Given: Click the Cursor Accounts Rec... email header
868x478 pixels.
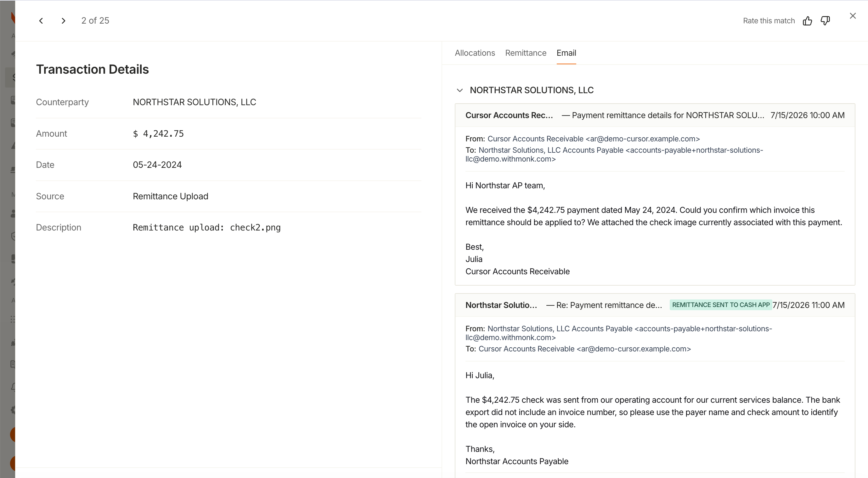Looking at the screenshot, I should [x=655, y=115].
